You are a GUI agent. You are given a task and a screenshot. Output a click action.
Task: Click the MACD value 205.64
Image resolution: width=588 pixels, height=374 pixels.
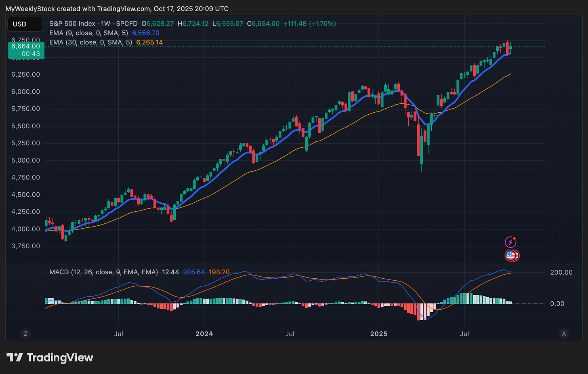click(x=194, y=272)
